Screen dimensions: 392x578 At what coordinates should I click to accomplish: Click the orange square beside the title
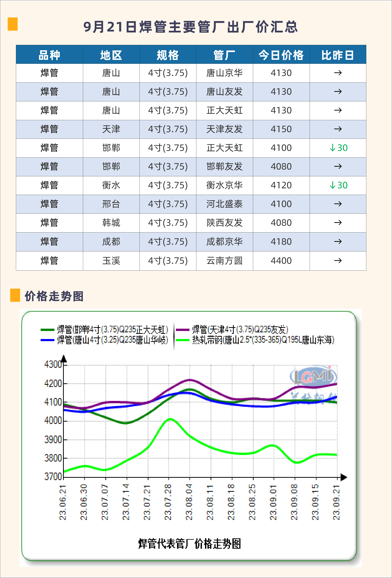[x=12, y=24]
